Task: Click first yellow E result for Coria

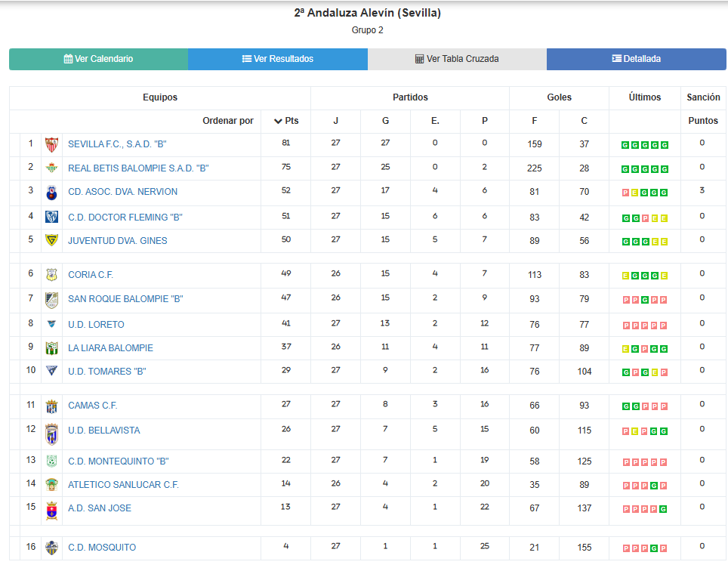Action: (625, 276)
